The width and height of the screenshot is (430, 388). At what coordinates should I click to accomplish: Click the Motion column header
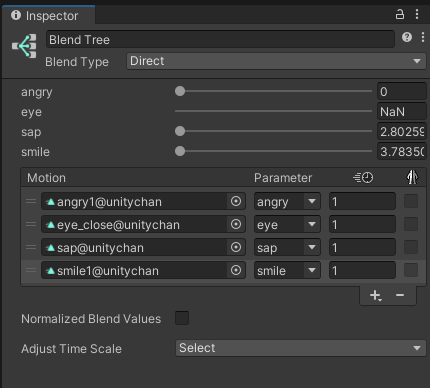[46, 178]
